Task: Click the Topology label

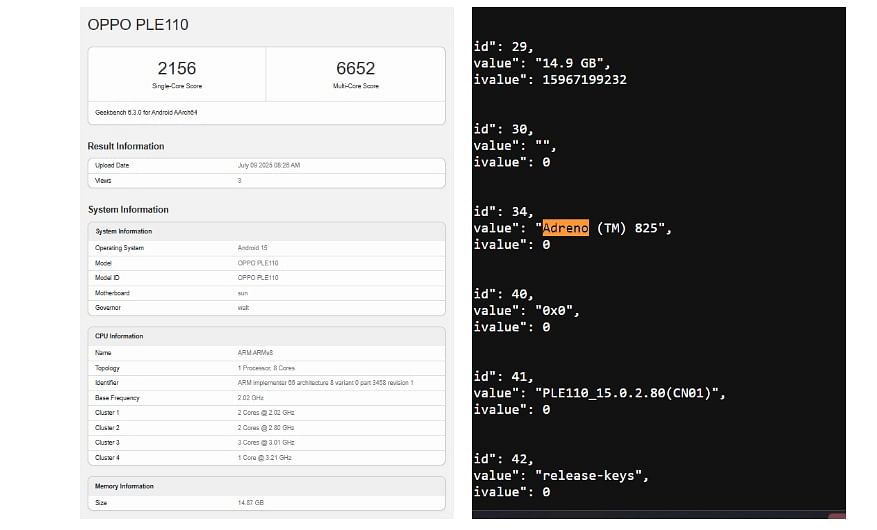Action: point(107,368)
